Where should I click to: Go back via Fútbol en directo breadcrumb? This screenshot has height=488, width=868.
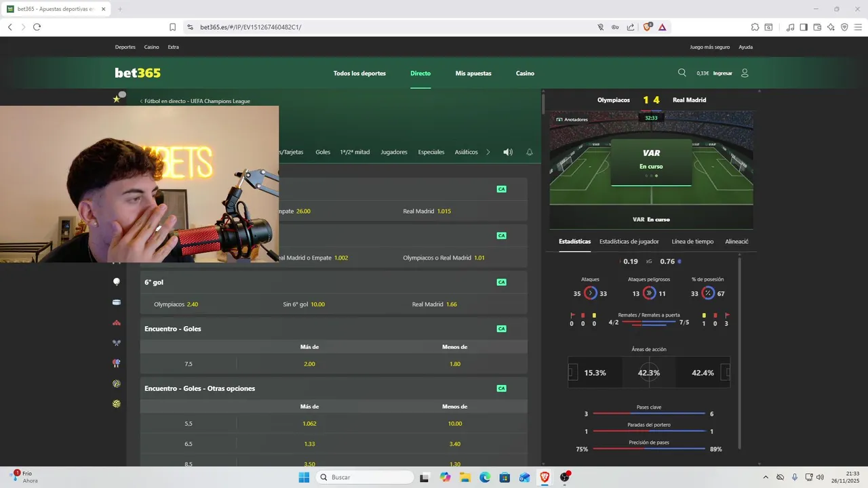click(x=195, y=101)
